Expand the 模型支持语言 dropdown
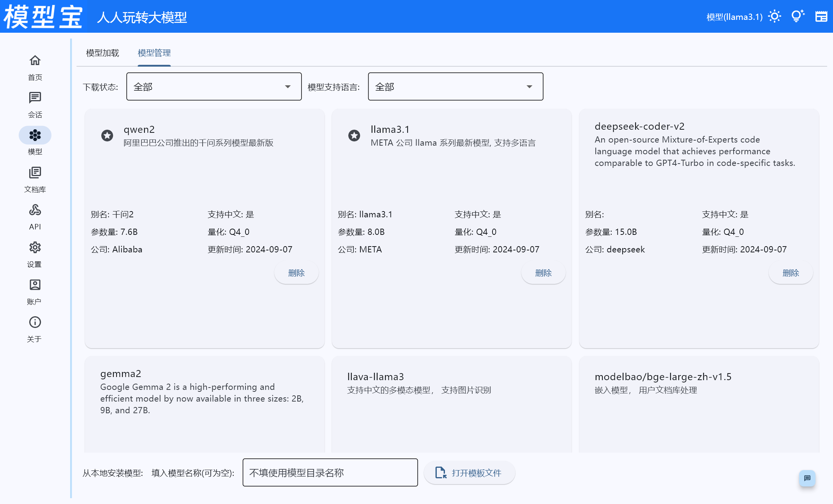The width and height of the screenshot is (833, 504). click(x=455, y=86)
